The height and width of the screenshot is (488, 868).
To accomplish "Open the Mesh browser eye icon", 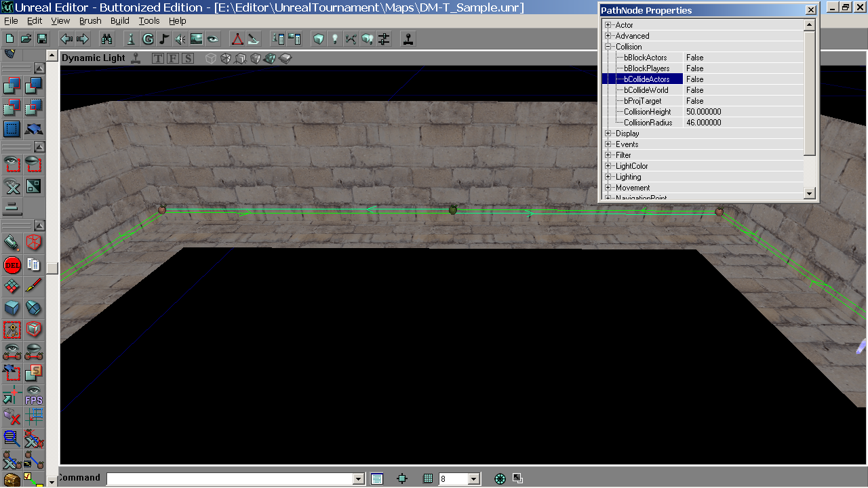I will tap(213, 39).
